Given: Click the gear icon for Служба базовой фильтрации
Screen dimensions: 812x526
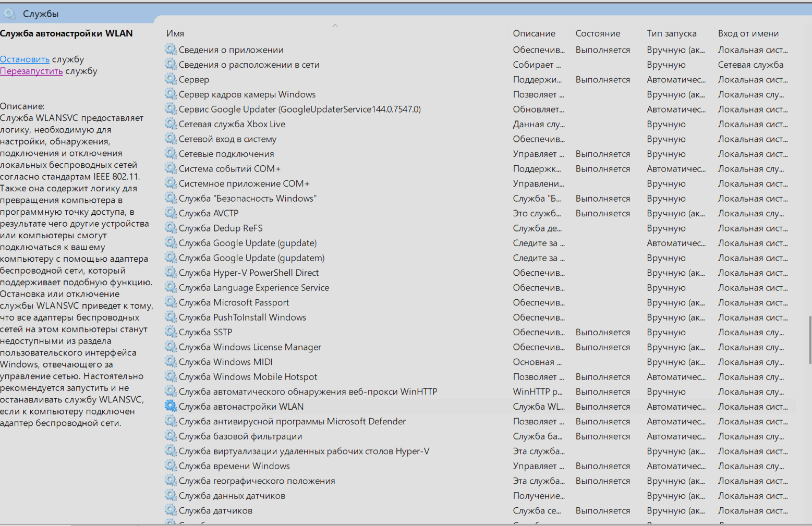Looking at the screenshot, I should pyautogui.click(x=171, y=436).
